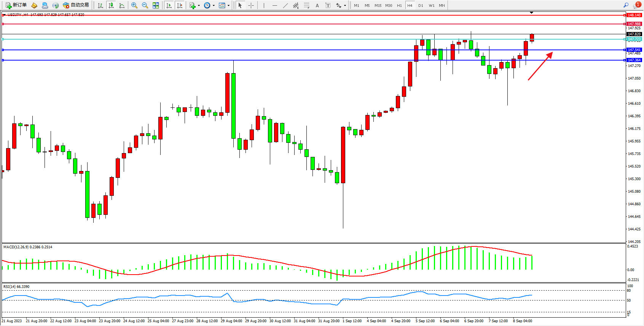Zoom in on the chart
644x326 pixels.
click(x=134, y=5)
